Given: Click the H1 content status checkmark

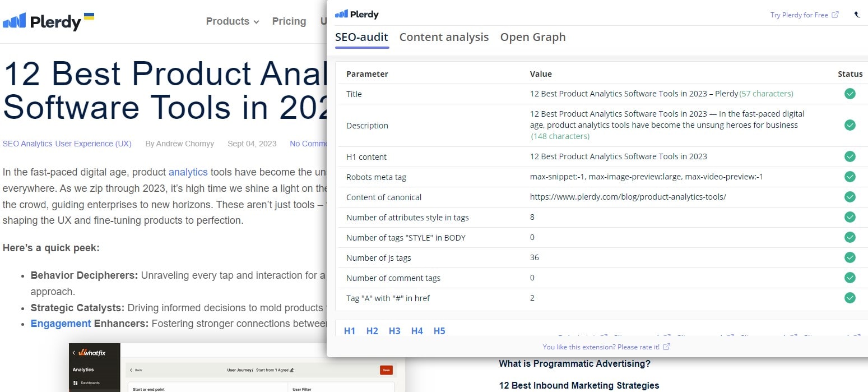Looking at the screenshot, I should tap(850, 156).
